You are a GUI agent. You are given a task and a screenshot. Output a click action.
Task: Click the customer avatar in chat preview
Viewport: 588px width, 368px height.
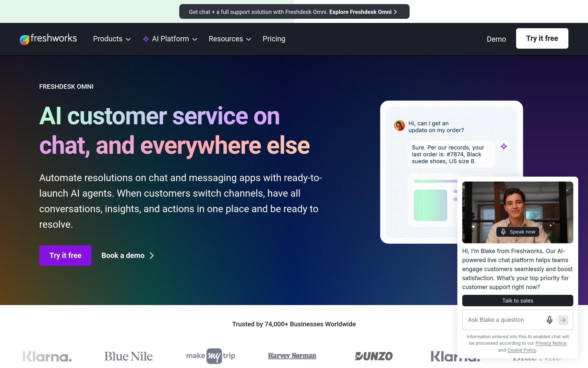[x=399, y=126]
